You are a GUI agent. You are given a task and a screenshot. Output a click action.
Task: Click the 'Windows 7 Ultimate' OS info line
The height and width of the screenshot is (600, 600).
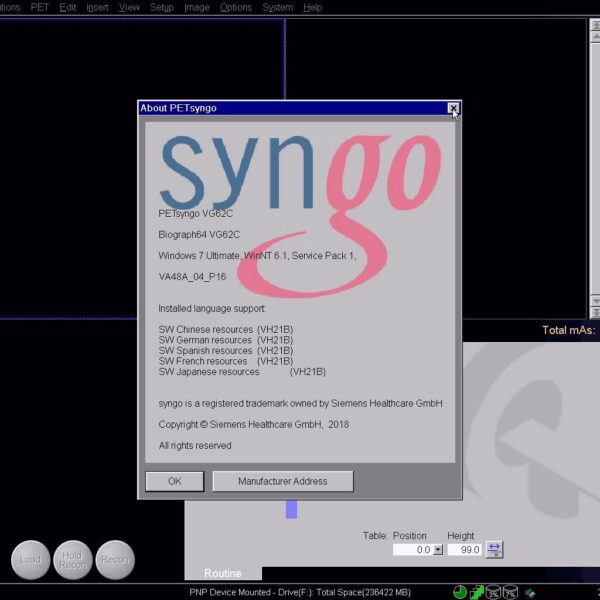click(x=257, y=256)
